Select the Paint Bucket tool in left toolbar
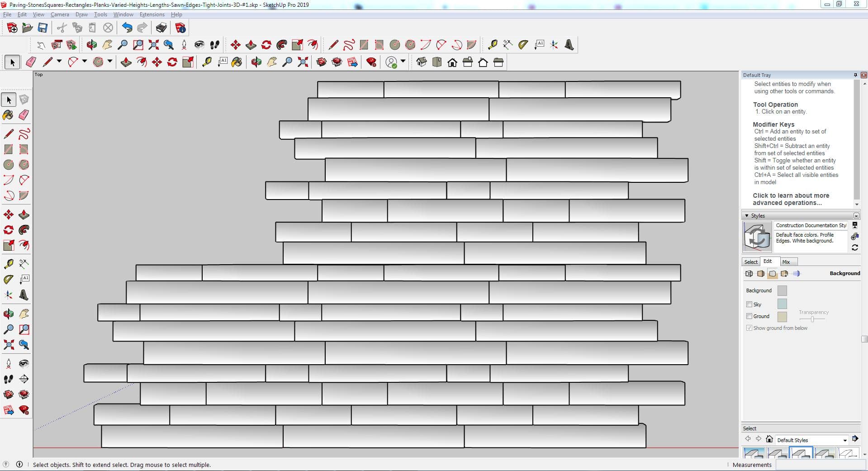Image resolution: width=868 pixels, height=471 pixels. 8,115
